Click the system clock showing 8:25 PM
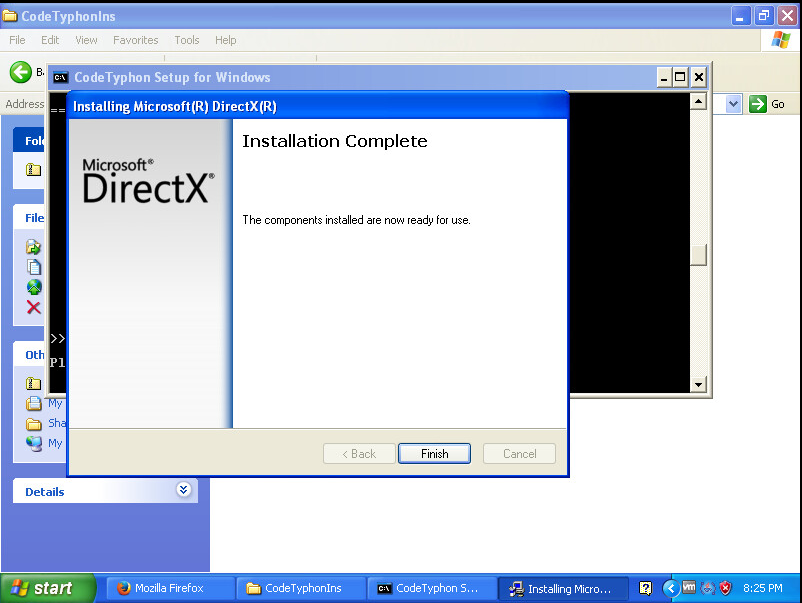This screenshot has width=802, height=603. [762, 588]
